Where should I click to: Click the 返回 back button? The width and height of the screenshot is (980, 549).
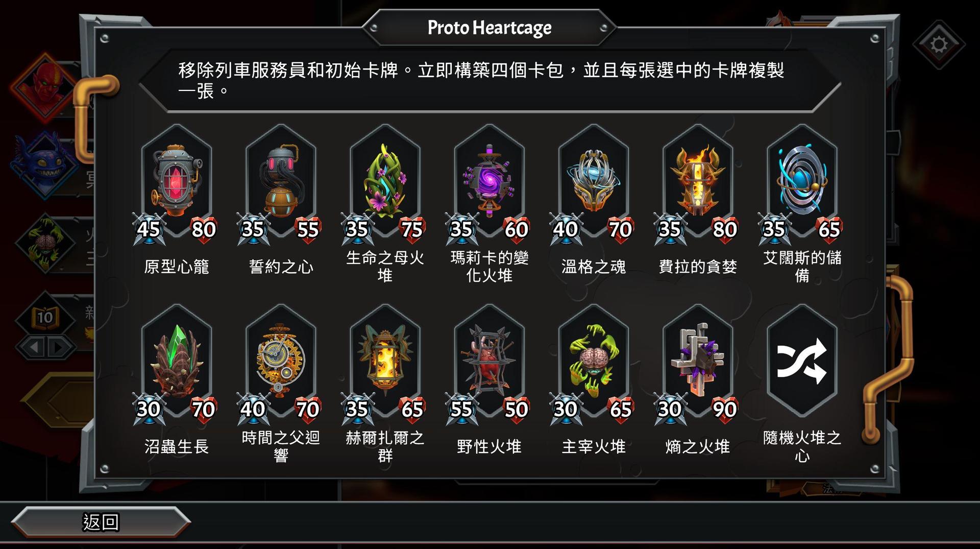[101, 522]
